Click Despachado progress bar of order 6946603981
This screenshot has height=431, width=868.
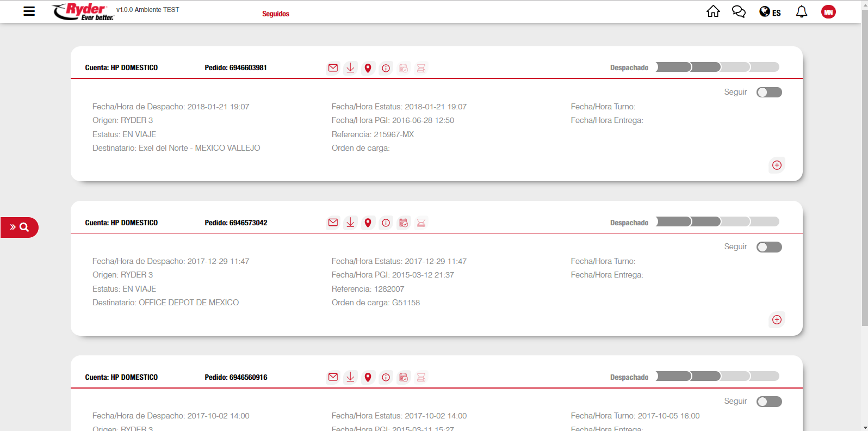(x=717, y=67)
